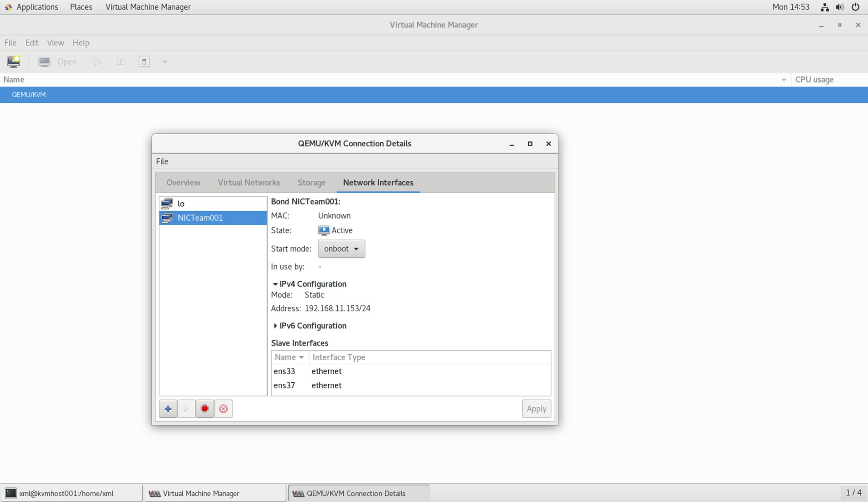Click the Bond NICTeam001 heading
The width and height of the screenshot is (868, 502).
click(x=305, y=202)
